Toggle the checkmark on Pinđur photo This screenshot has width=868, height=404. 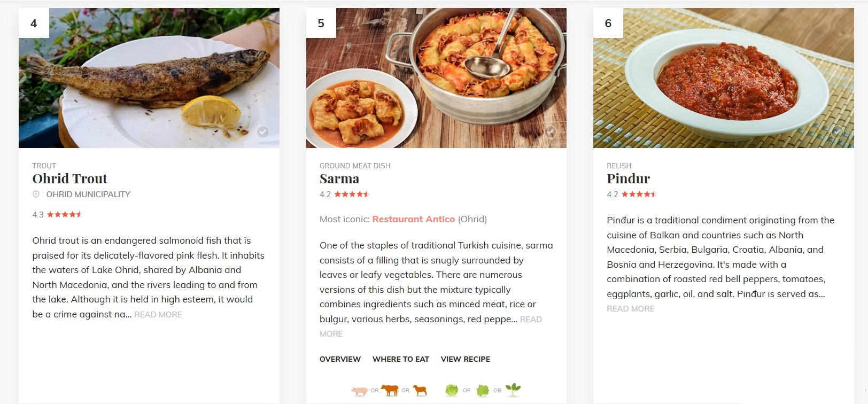[x=838, y=132]
